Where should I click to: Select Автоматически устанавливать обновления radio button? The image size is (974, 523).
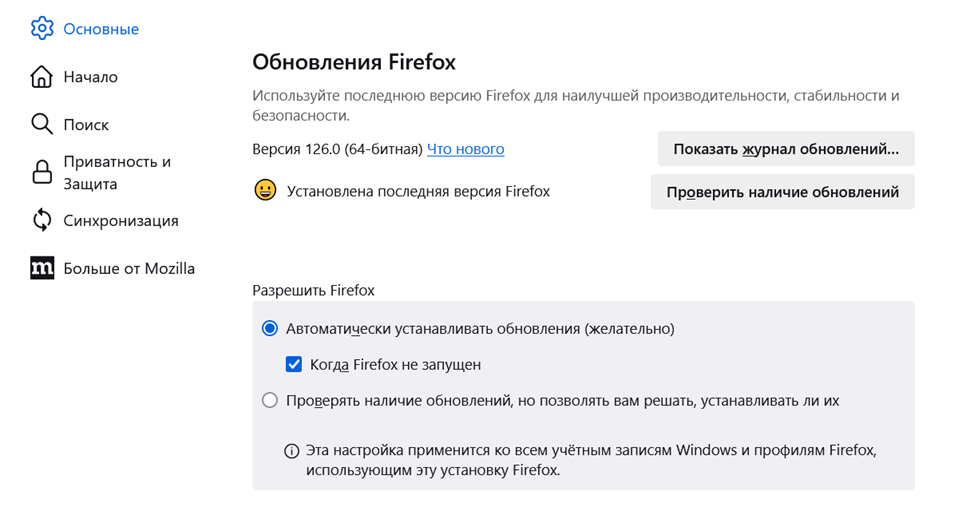(270, 328)
